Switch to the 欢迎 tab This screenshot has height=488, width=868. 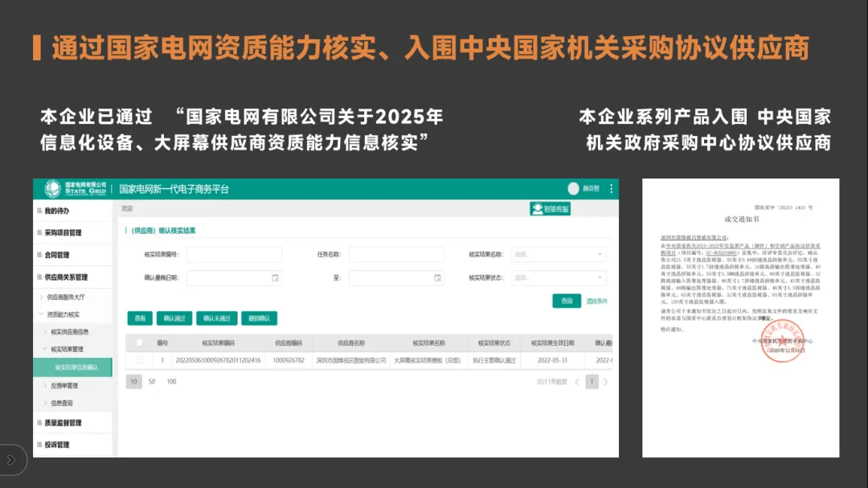click(x=127, y=209)
